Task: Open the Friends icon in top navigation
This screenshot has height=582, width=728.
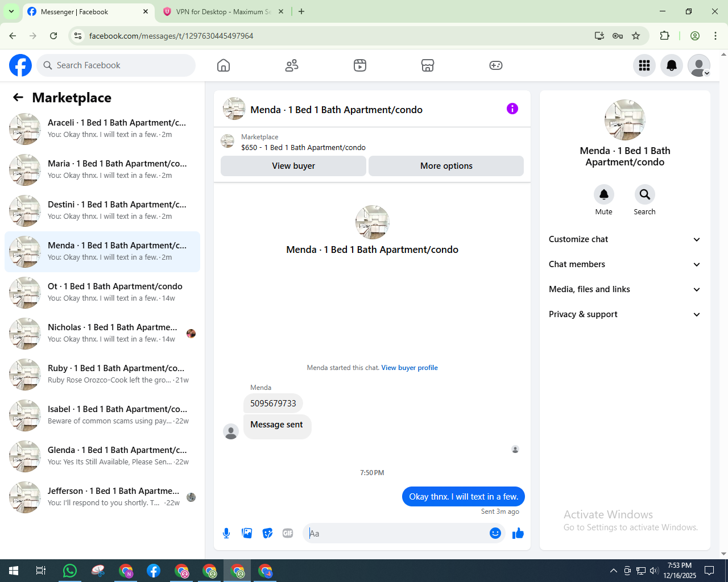Action: 292,65
